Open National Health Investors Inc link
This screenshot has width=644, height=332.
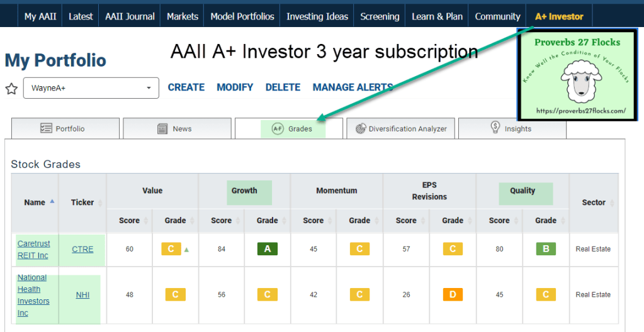click(33, 295)
